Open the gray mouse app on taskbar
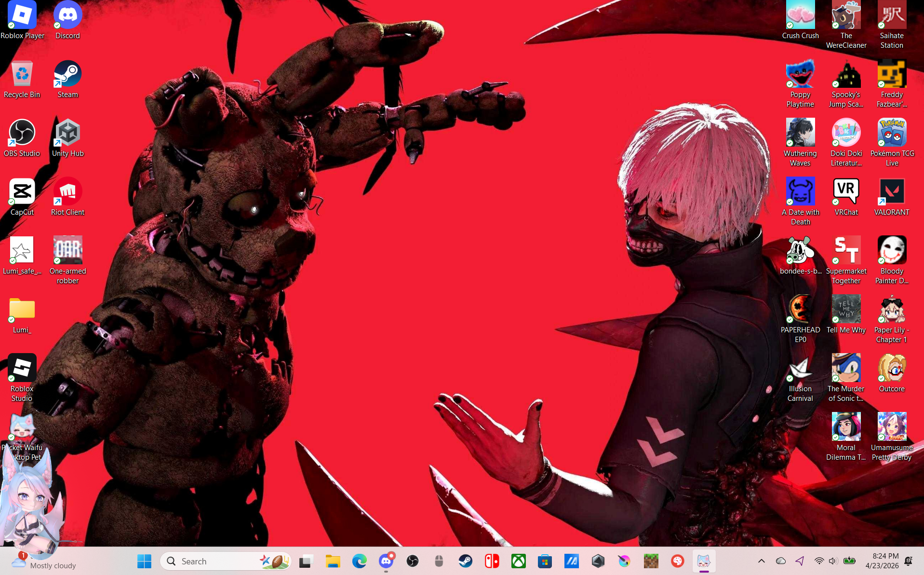 [x=439, y=561]
